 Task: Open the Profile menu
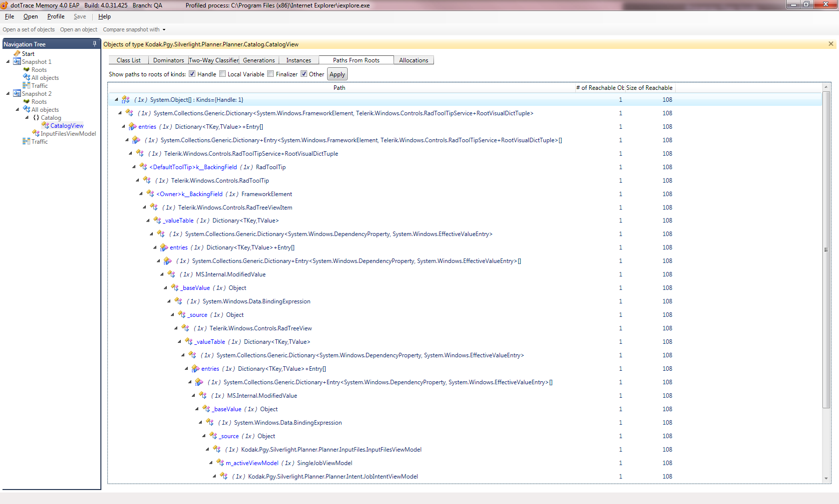56,16
